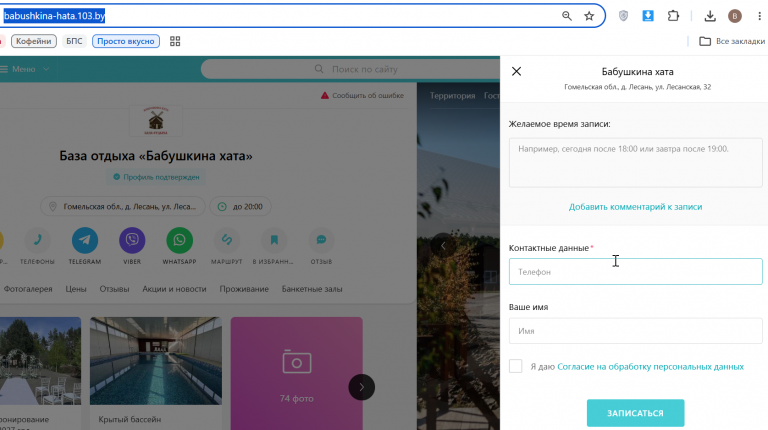Open the address chip Гомельская обл., д. Лесань

point(123,207)
